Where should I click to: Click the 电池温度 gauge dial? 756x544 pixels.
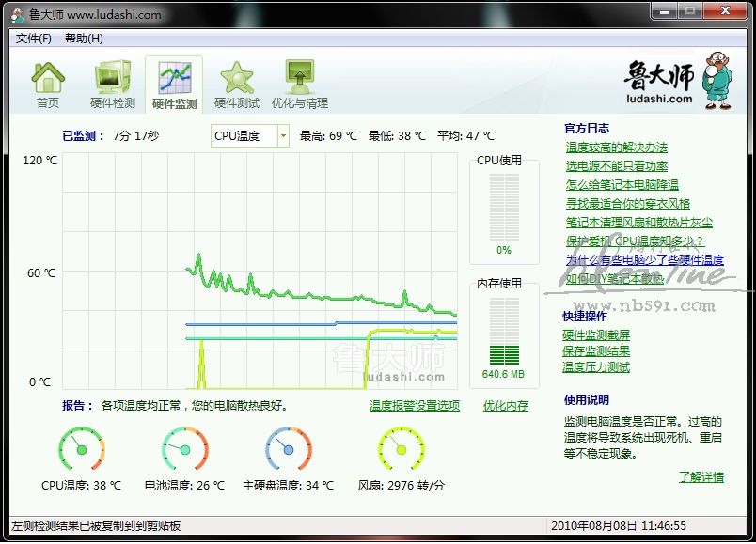click(x=185, y=449)
